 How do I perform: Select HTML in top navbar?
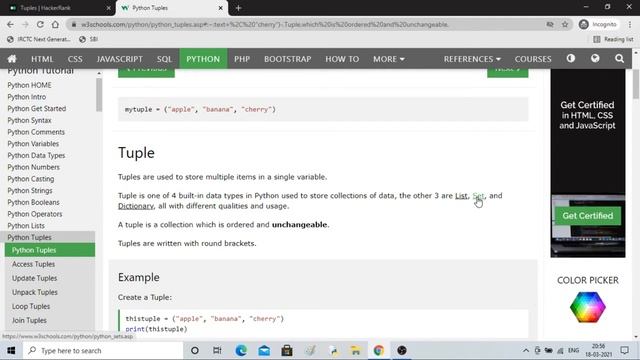(x=42, y=59)
